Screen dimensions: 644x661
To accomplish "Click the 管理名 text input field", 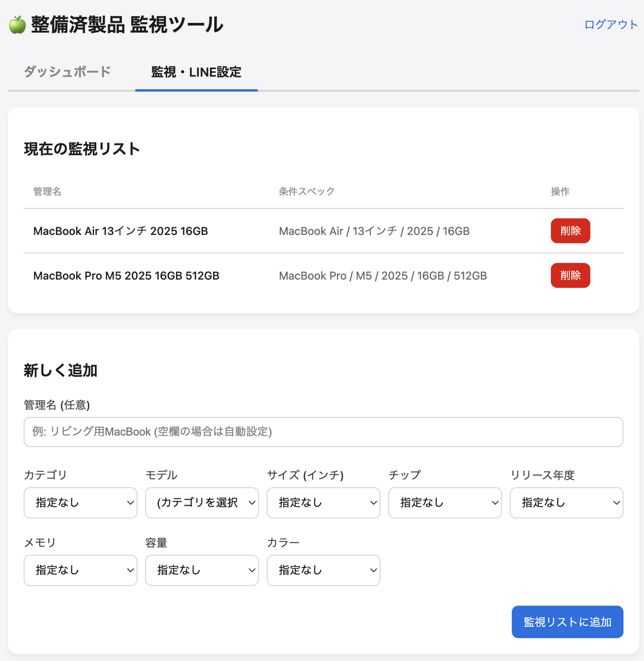I will (323, 432).
